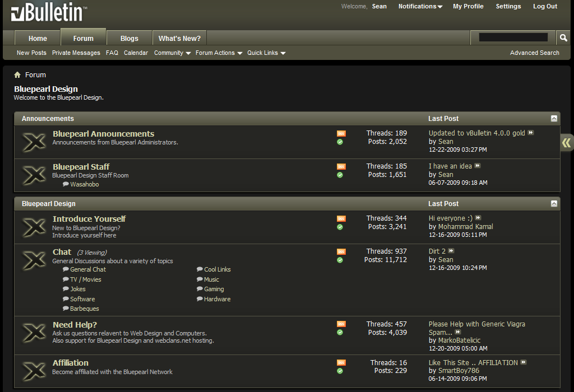Go to last post icon for Updated to vBulletin 4.0.0 gold

[531, 133]
